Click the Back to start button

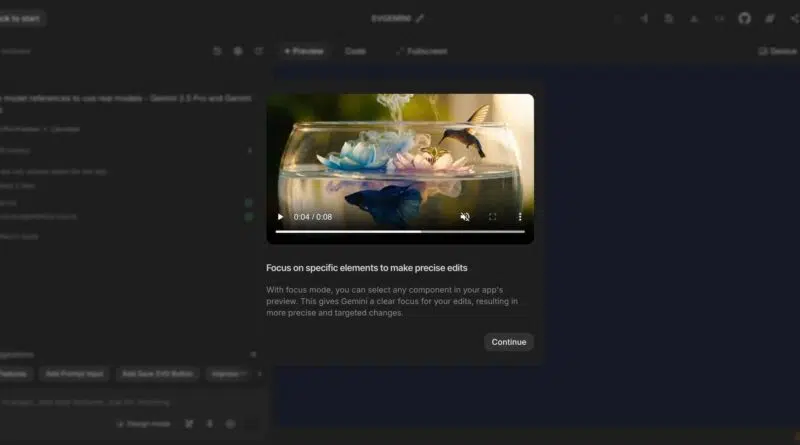click(x=20, y=18)
